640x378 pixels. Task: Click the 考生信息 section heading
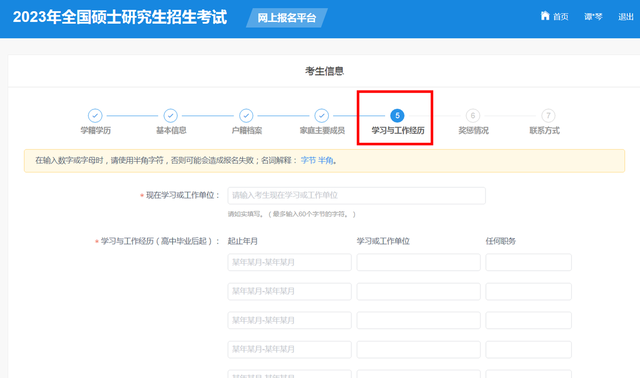click(x=324, y=71)
